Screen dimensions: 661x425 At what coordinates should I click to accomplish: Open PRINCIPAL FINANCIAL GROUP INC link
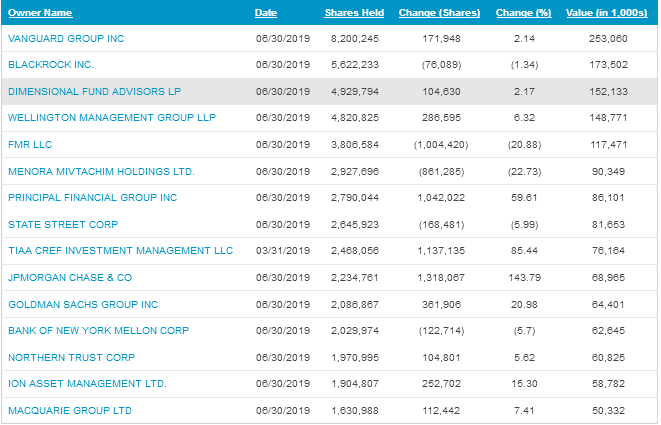[x=92, y=198]
